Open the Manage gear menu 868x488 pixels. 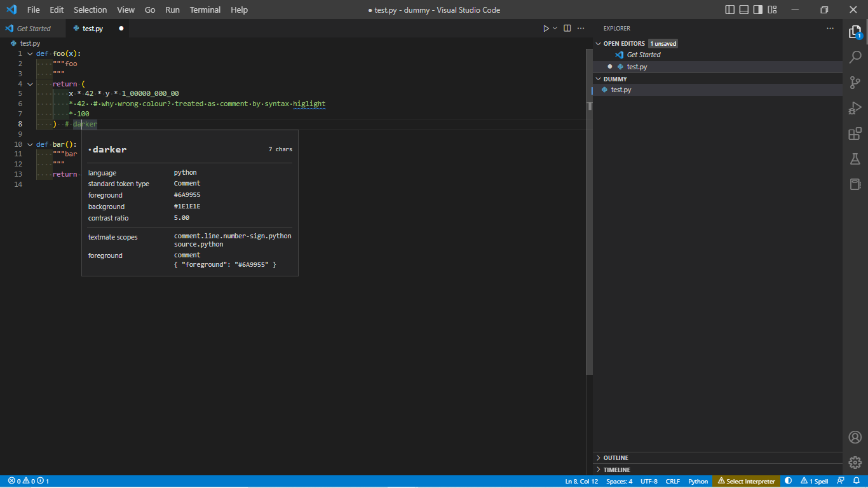[855, 462]
